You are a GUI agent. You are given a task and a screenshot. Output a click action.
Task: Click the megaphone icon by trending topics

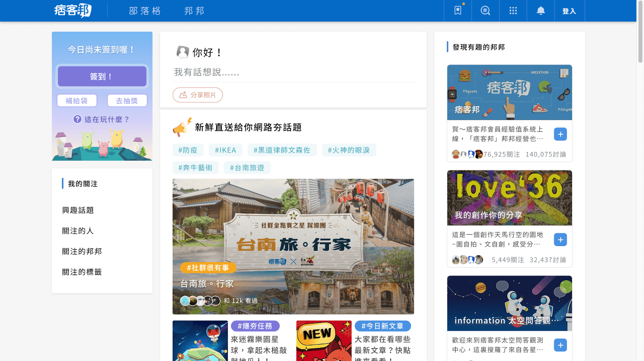pyautogui.click(x=182, y=127)
